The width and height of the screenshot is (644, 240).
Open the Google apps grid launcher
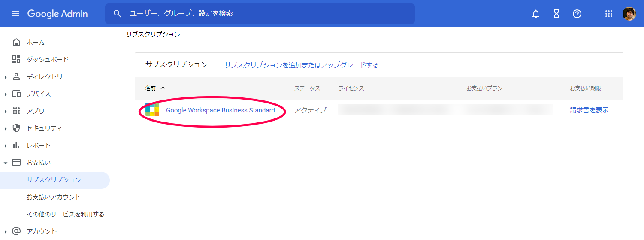[608, 14]
